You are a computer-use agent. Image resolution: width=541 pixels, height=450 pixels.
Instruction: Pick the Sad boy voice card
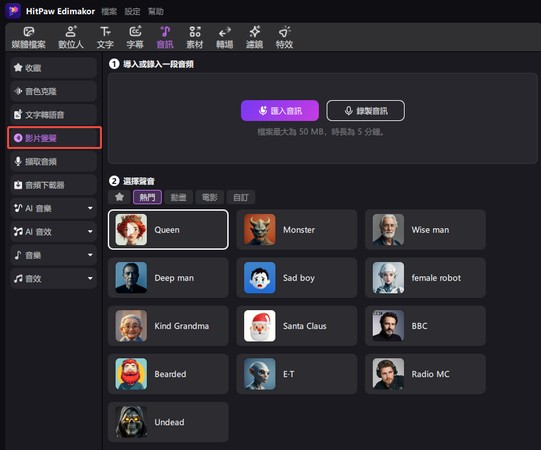[297, 277]
